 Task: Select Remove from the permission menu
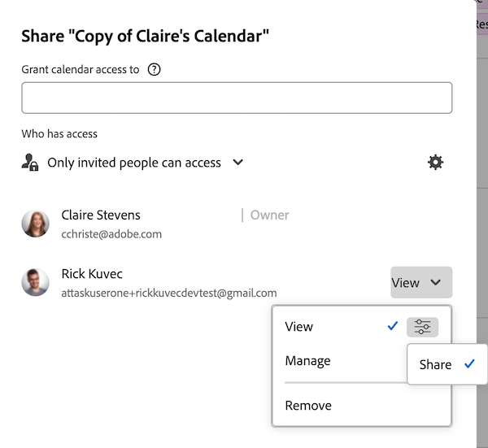[x=308, y=406]
